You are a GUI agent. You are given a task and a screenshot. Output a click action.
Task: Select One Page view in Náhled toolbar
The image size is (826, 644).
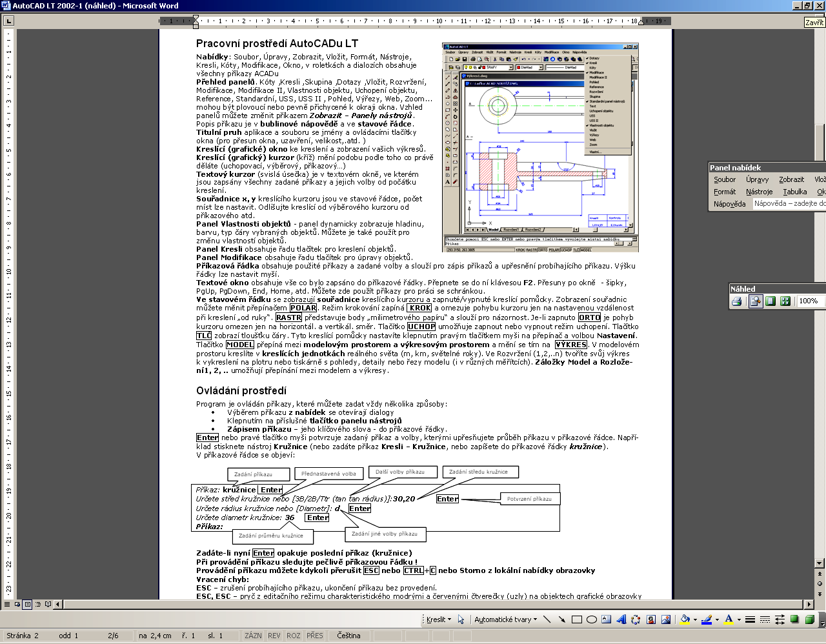tap(771, 301)
